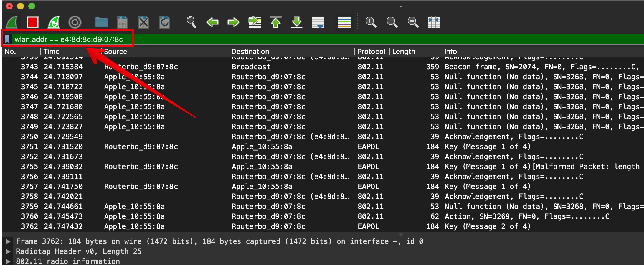Select packet 3758 Acknowledgement row
The height and width of the screenshot is (265, 644).
(323, 197)
